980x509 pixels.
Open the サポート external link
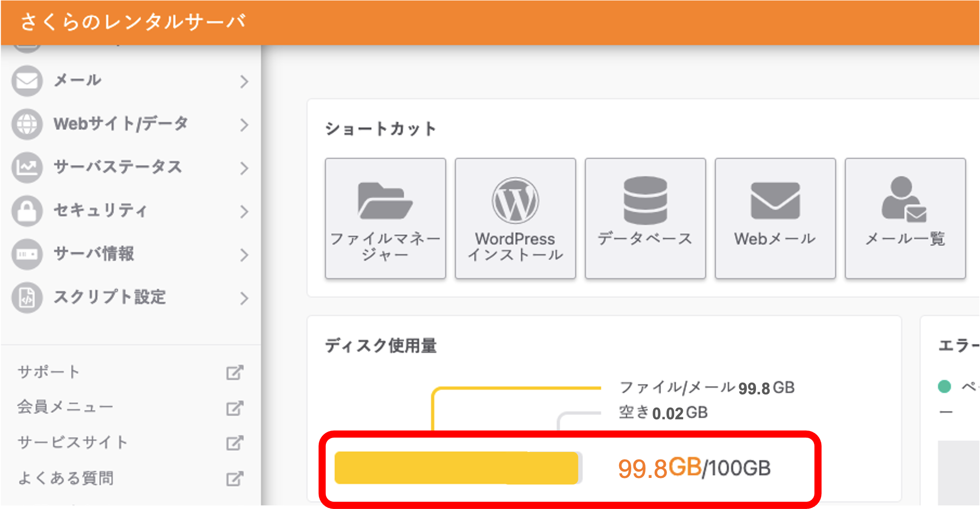pyautogui.click(x=48, y=371)
